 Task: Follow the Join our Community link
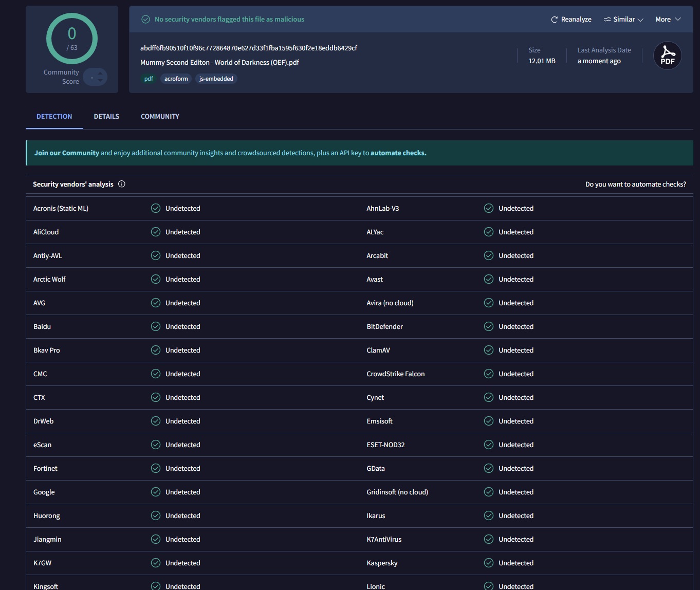click(67, 153)
